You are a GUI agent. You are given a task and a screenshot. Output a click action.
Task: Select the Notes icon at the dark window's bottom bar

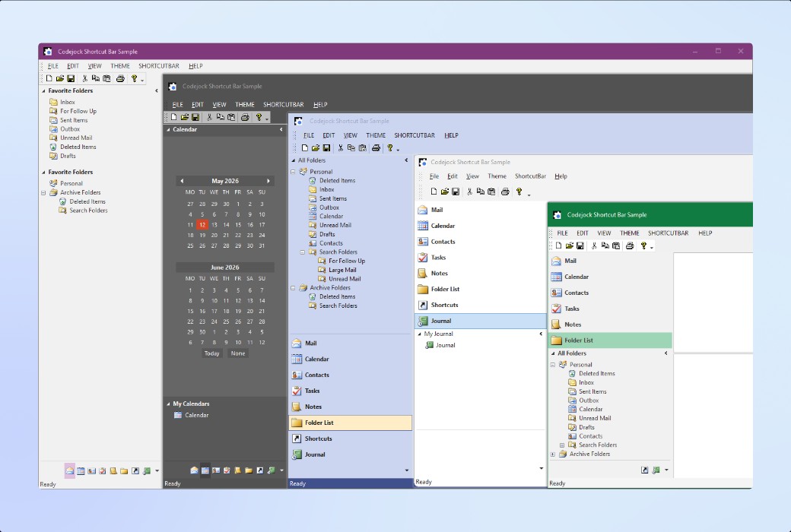point(237,470)
